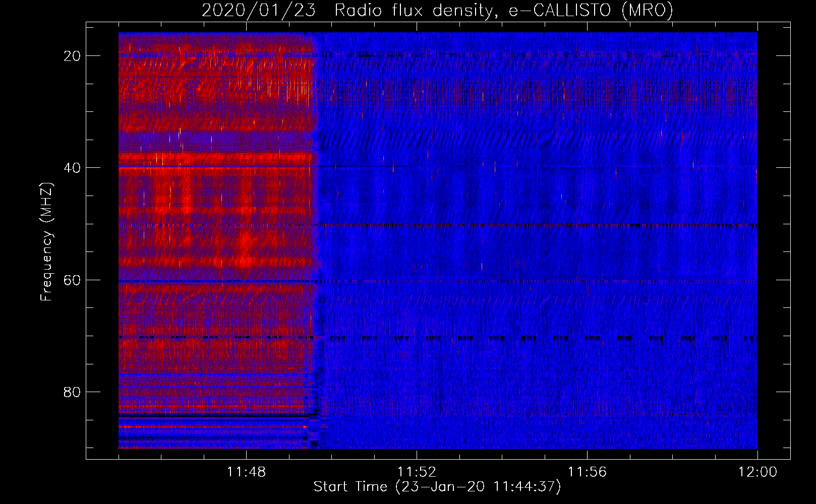Click the plot title "Radio flux density, e-CALLISTO (MRO)"
Viewport: 816px width, 504px height.
pyautogui.click(x=504, y=10)
